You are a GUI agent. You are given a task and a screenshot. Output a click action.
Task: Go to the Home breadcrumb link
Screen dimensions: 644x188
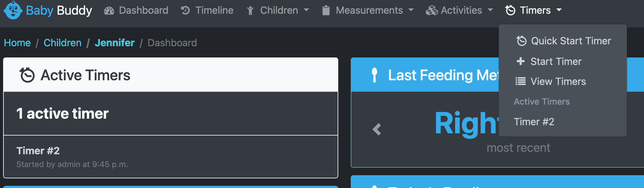[x=17, y=43]
